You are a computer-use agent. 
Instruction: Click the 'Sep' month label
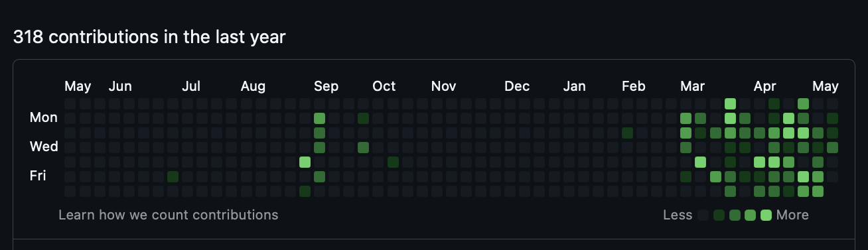click(326, 86)
